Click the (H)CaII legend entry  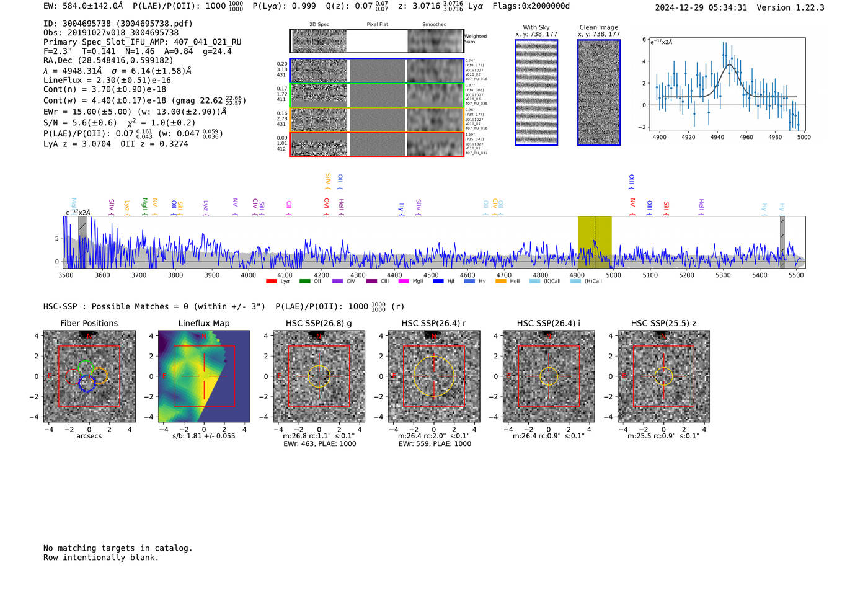point(586,282)
